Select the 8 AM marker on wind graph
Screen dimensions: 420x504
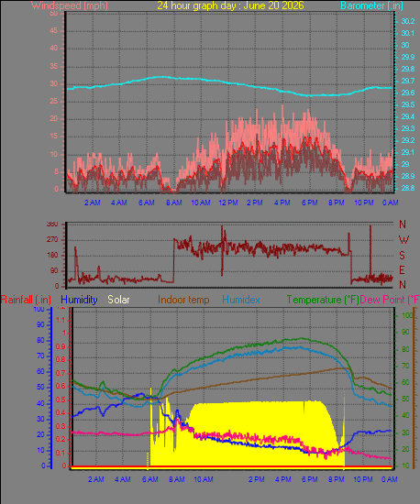(173, 203)
